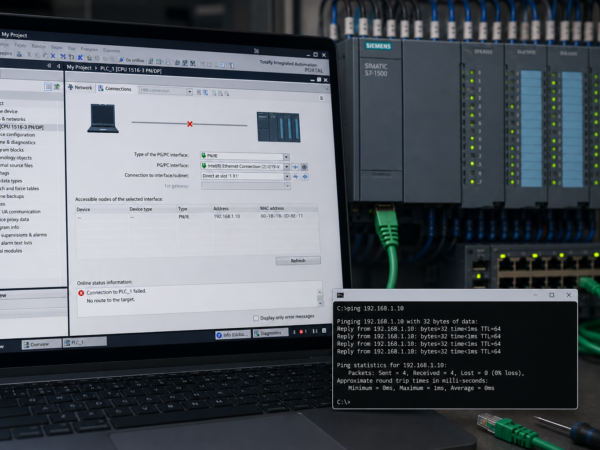Select the Program blocks tree item
The image size is (600, 450).
tap(12, 150)
